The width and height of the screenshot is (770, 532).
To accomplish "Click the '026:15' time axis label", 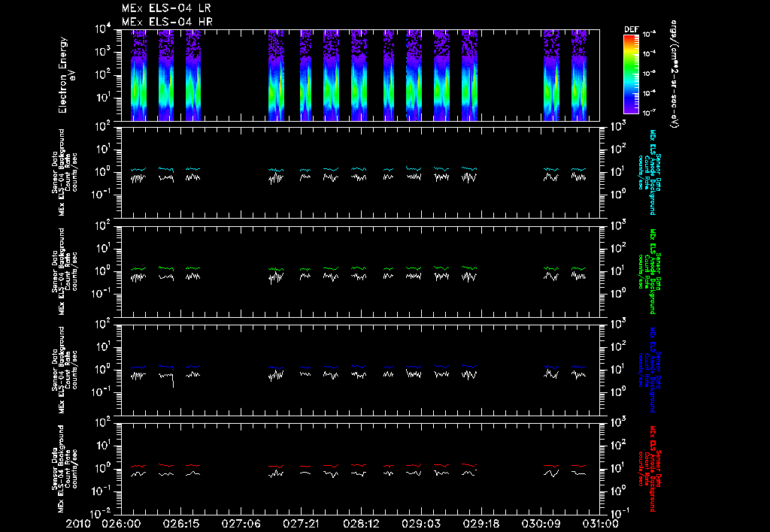I will click(x=181, y=524).
